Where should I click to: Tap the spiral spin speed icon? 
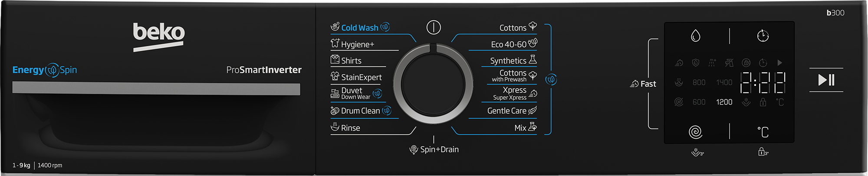tap(696, 132)
